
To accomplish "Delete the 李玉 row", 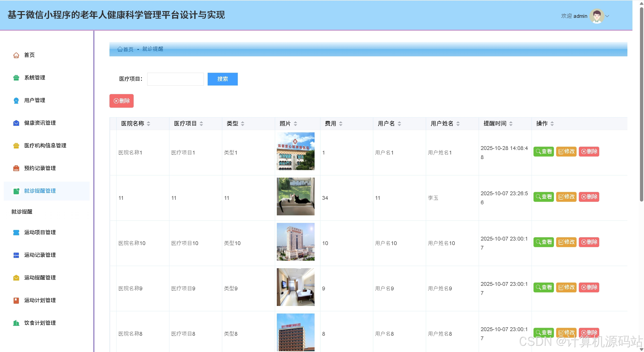I will pos(589,197).
